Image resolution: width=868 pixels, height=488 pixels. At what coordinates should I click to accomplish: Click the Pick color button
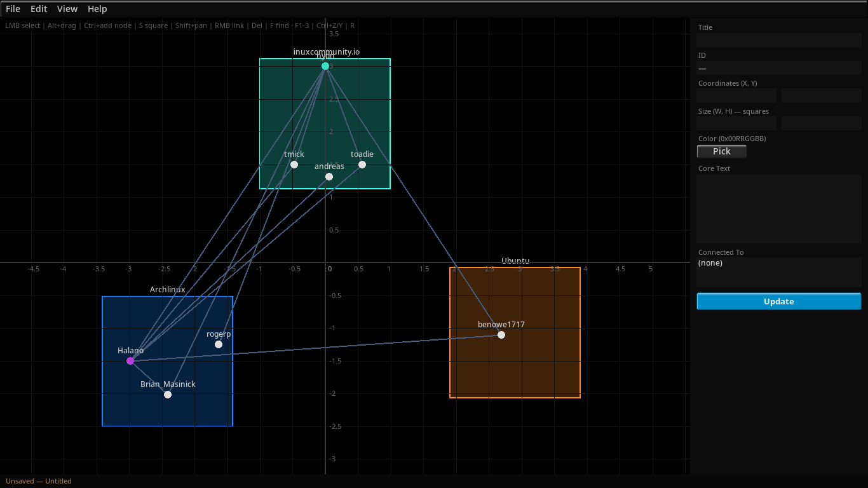[x=722, y=151]
